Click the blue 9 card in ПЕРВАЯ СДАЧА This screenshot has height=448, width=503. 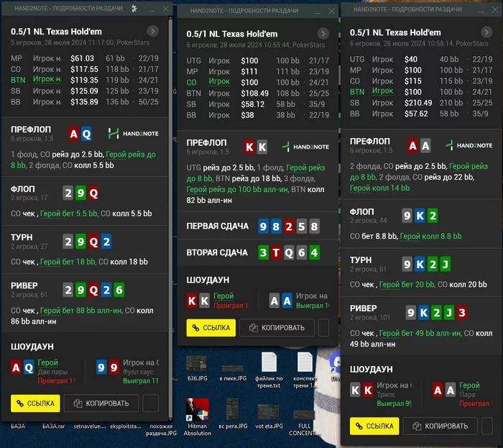click(x=264, y=227)
